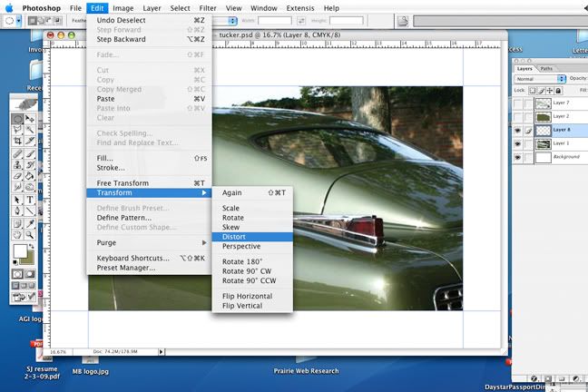
Task: Select the Eraser tool
Action: point(17,175)
